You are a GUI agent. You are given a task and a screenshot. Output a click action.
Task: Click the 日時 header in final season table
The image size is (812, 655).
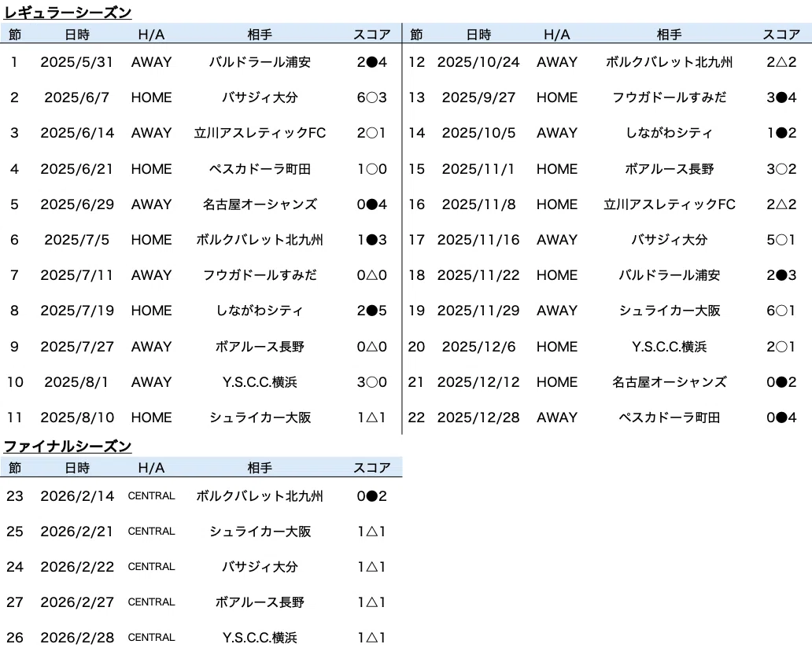tap(77, 468)
